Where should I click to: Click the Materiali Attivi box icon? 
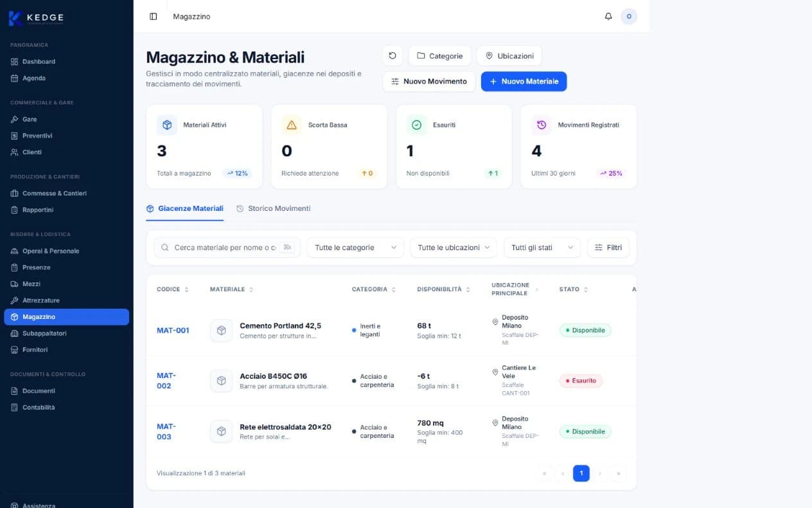click(x=167, y=125)
